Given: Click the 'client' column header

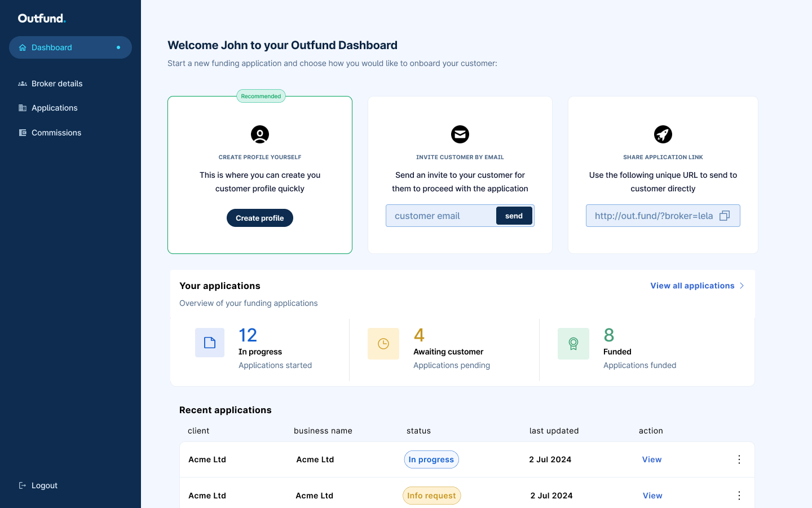Looking at the screenshot, I should click(x=198, y=431).
